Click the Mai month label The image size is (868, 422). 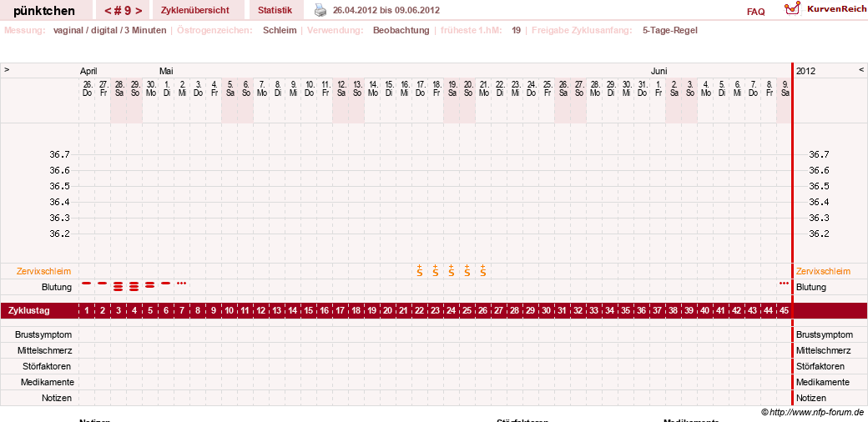click(x=166, y=71)
